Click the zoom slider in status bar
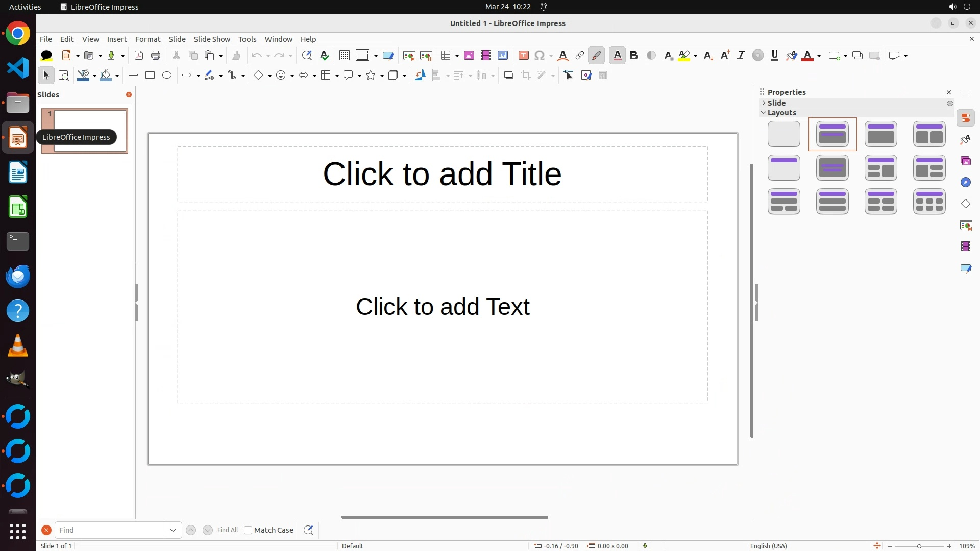This screenshot has width=980, height=551. tap(919, 546)
